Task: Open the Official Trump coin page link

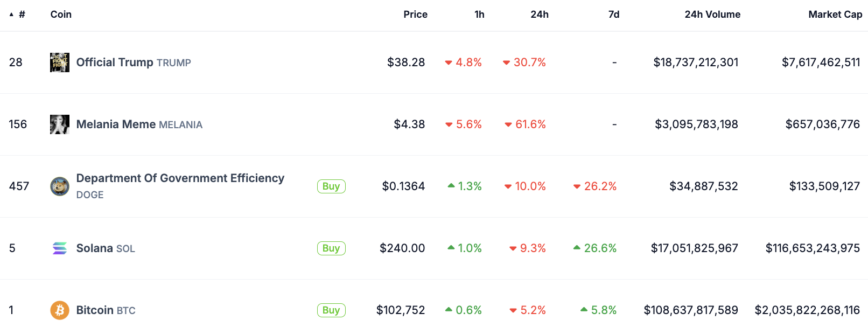Action: pos(114,62)
